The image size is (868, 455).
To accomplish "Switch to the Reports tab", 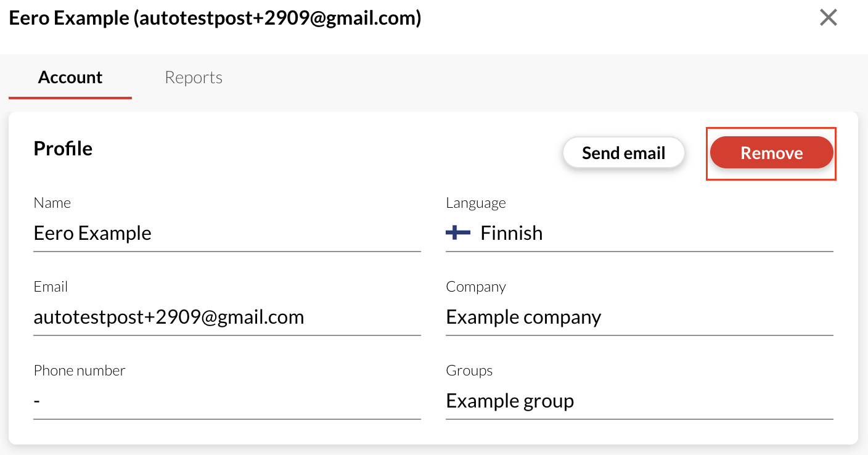I will tap(194, 78).
